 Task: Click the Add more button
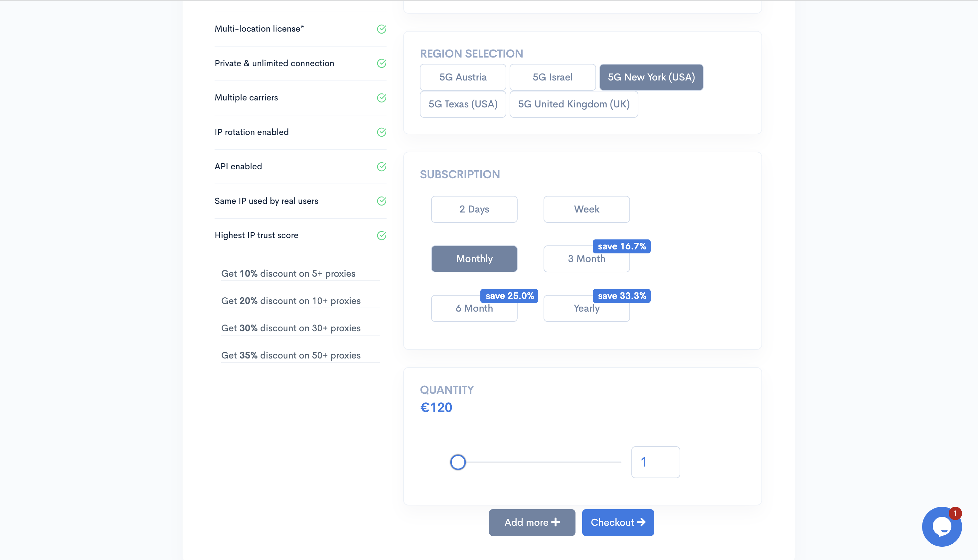[x=531, y=522]
